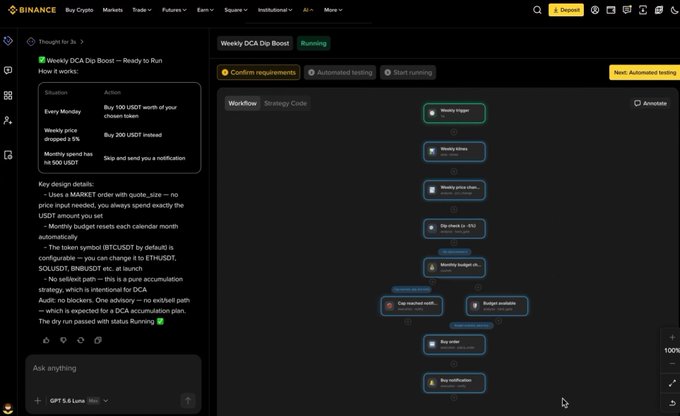The width and height of the screenshot is (680, 416).
Task: Select the Confirm requirements step
Action: click(x=258, y=72)
